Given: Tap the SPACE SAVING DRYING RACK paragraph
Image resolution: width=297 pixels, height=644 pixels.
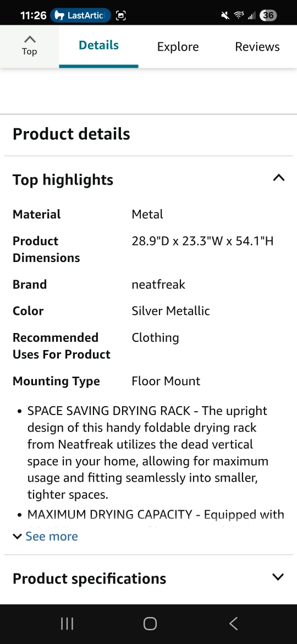Looking at the screenshot, I should (x=148, y=452).
